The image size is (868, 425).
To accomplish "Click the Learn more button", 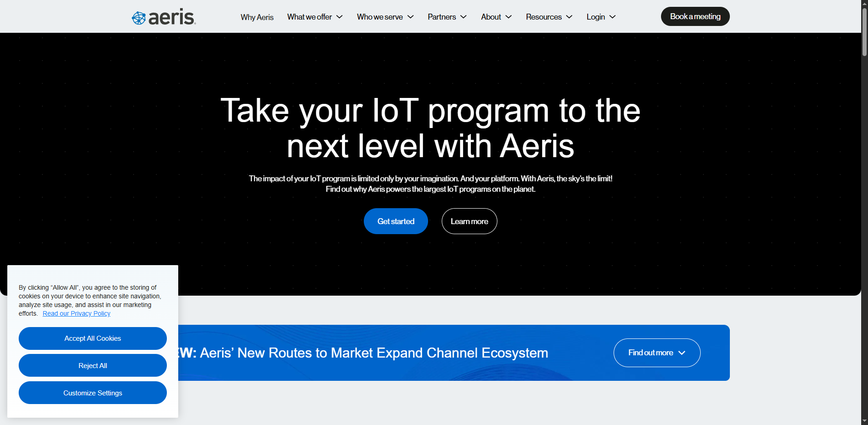I will click(470, 221).
